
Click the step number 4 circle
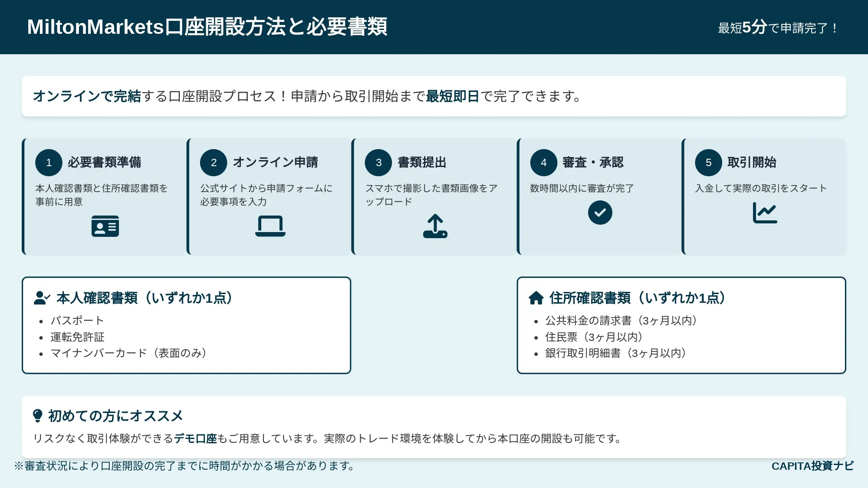[543, 163]
